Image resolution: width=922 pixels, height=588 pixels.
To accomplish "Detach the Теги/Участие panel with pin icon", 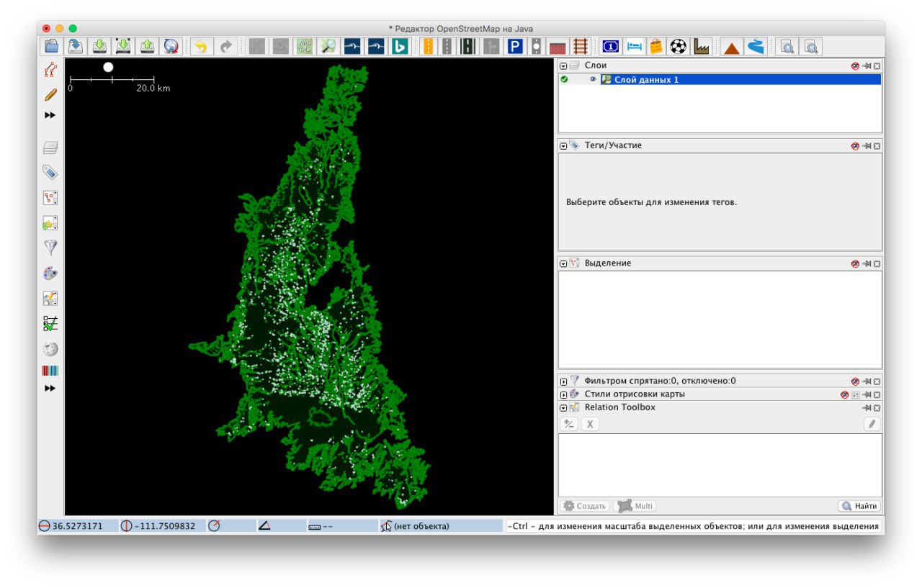I will (x=867, y=145).
